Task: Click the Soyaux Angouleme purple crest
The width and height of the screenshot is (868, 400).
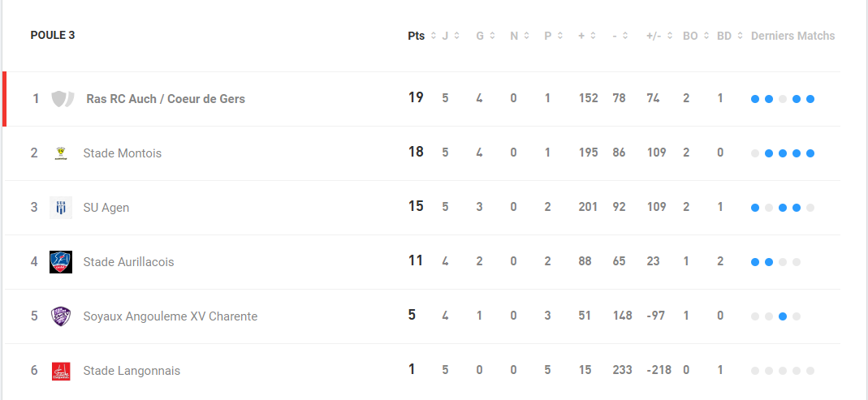Action: point(61,316)
